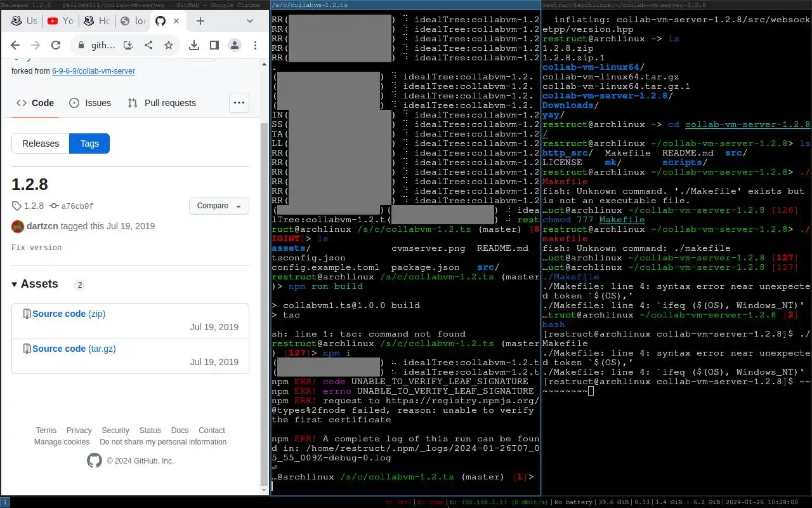Download Source code (tar.gz)
812x508 pixels.
[x=74, y=349]
